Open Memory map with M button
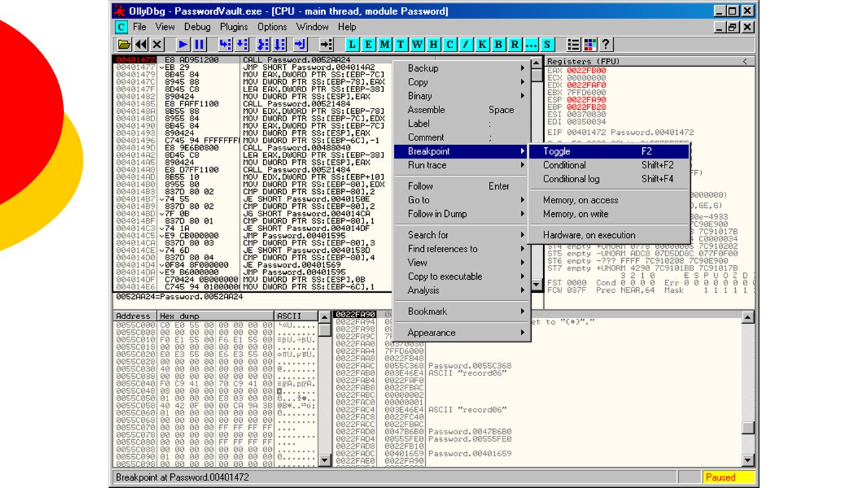The height and width of the screenshot is (488, 868). (384, 45)
